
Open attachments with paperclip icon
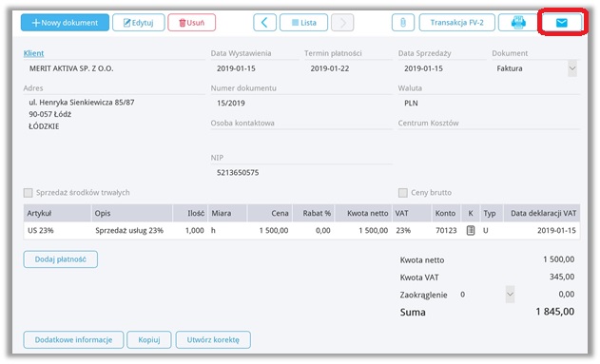tap(403, 23)
